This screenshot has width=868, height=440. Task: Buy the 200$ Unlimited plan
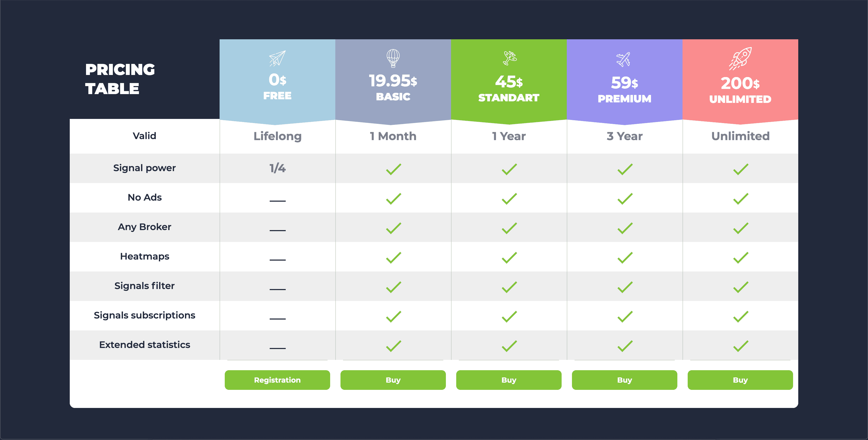click(740, 380)
